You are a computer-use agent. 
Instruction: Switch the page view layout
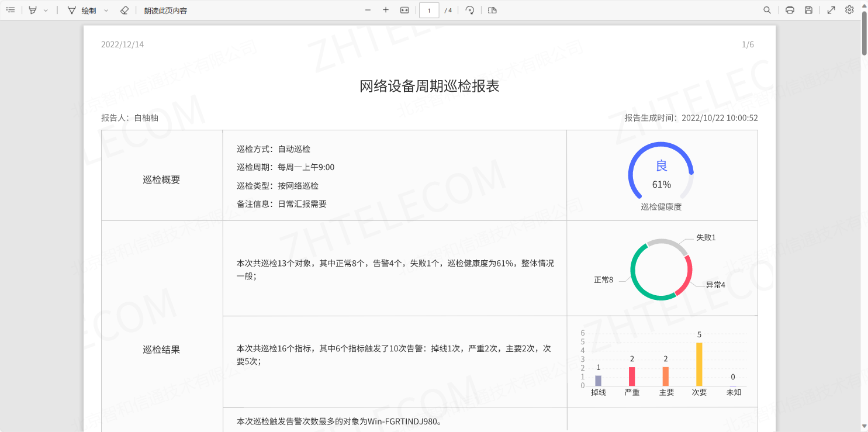click(492, 10)
